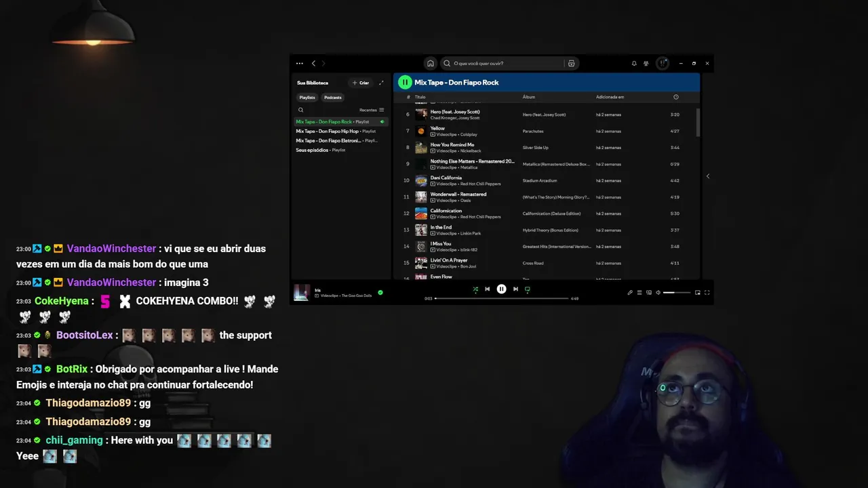Click the Yellow track album thumbnail
The width and height of the screenshot is (868, 488).
point(421,131)
